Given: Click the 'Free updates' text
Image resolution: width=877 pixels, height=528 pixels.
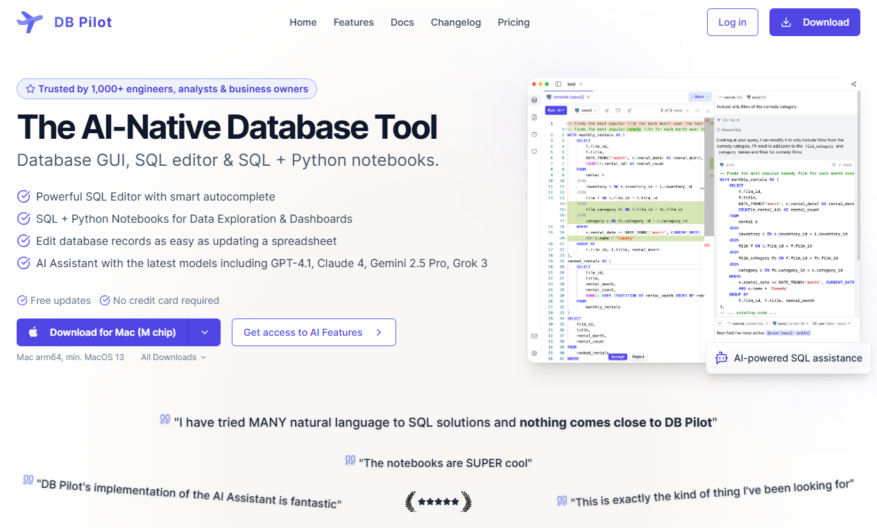Looking at the screenshot, I should (60, 300).
